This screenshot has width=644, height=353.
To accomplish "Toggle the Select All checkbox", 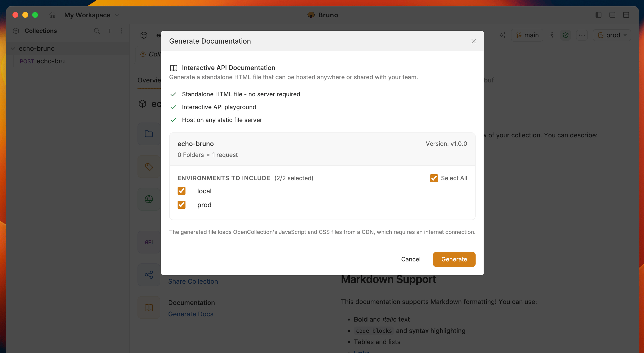I will click(x=434, y=178).
